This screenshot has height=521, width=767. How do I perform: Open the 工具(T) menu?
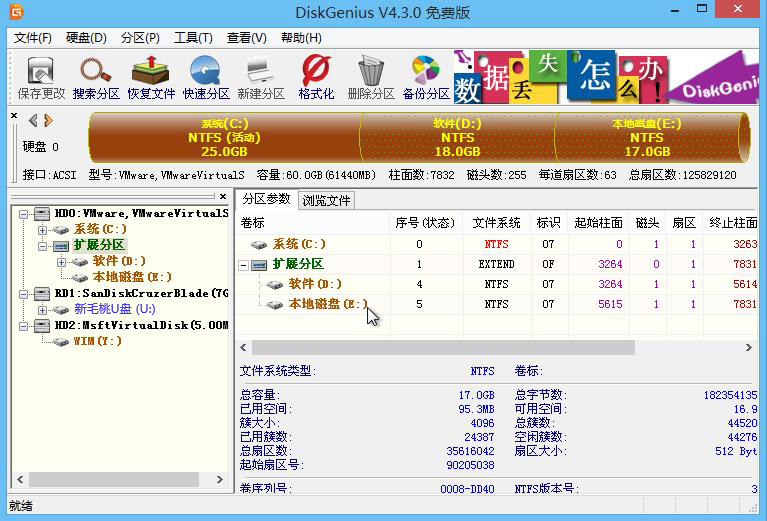(193, 38)
